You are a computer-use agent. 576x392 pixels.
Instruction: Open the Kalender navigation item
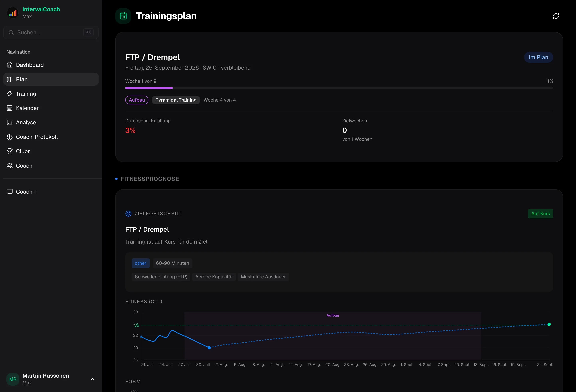(x=51, y=108)
